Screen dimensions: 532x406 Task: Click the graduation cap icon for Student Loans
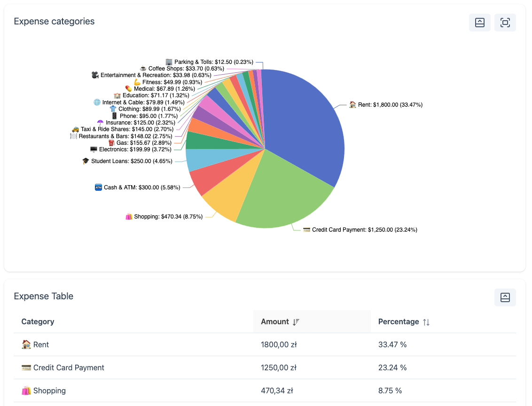[x=85, y=161]
